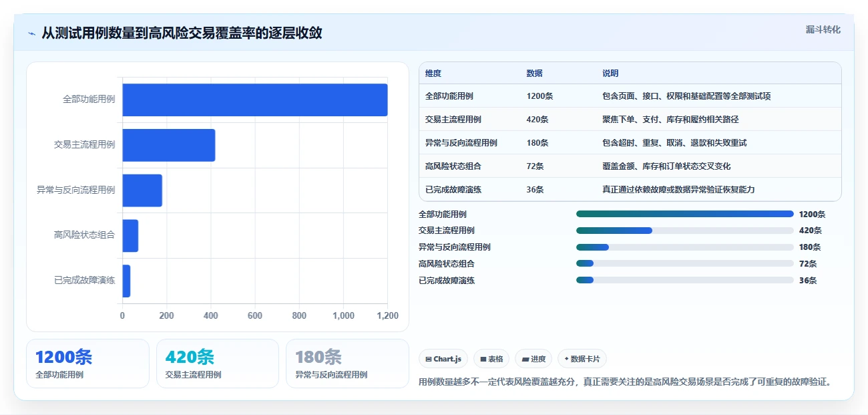Click the chart y-axis label 高风险状态组合
Screen dimensions: 868x415
[x=84, y=235]
